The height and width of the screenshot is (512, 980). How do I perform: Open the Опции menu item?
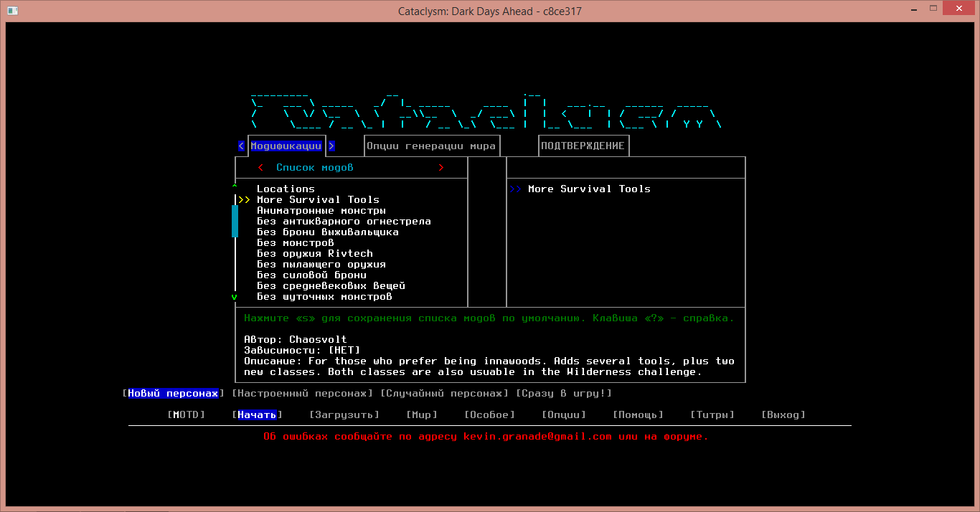tap(564, 414)
